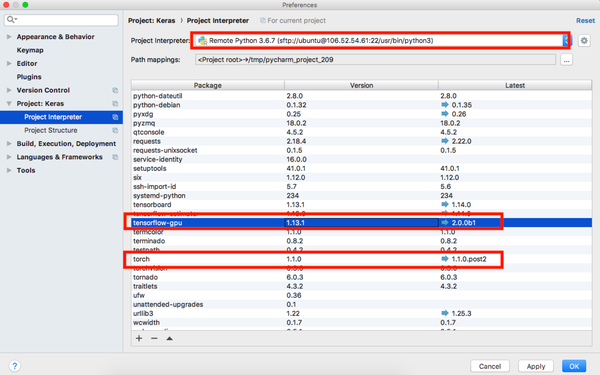The width and height of the screenshot is (600, 375).
Task: Click the per-project icon beside Project Structure
Action: click(115, 130)
